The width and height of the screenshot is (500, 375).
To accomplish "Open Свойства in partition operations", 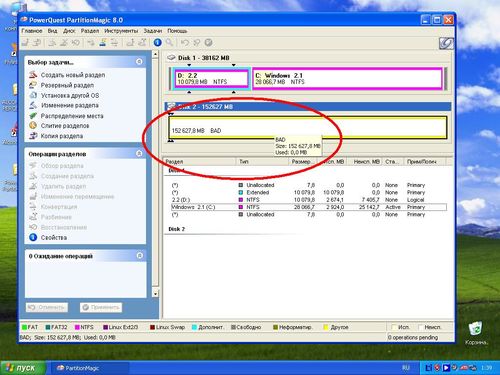I will tap(54, 237).
